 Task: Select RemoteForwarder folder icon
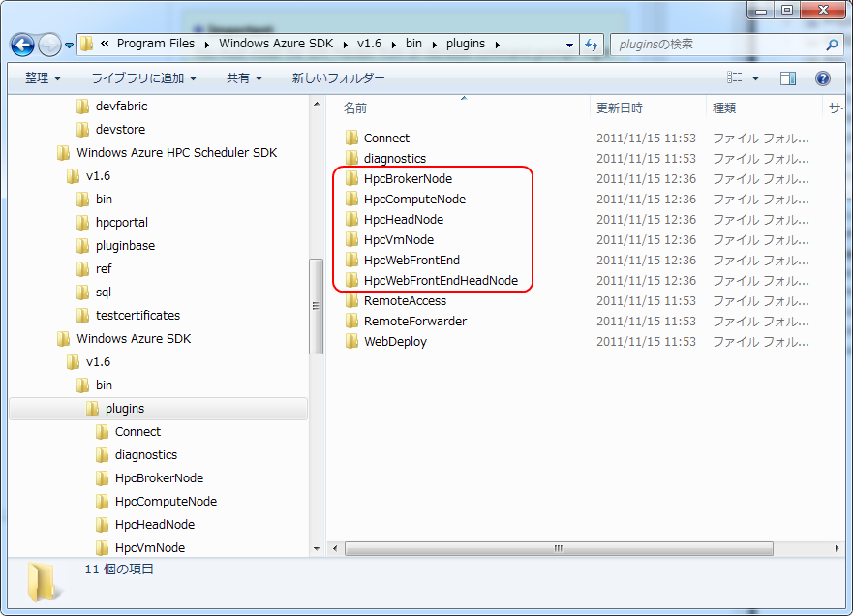coord(351,321)
